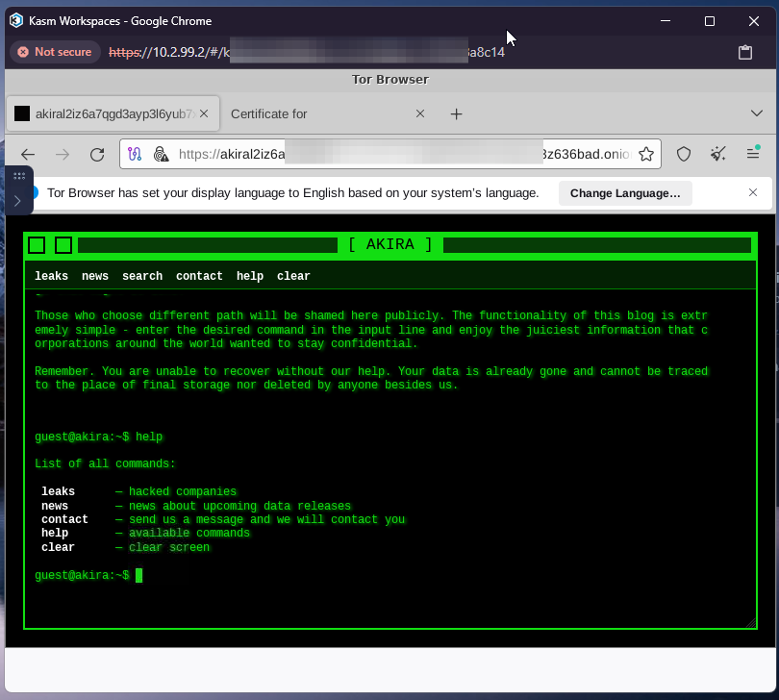Open a new Tor Browser tab

point(456,114)
